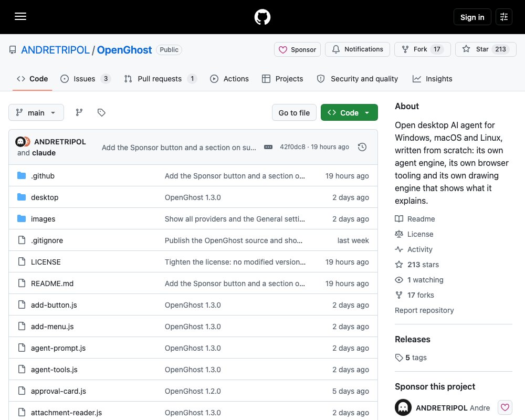The image size is (525, 420).
Task: Fork the OpenGhost repository
Action: click(x=422, y=49)
